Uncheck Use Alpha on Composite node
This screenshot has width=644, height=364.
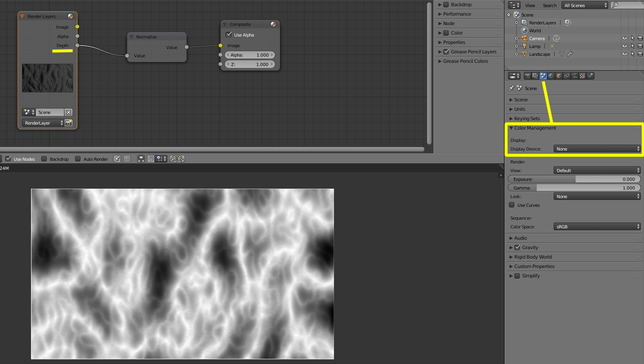tap(229, 35)
